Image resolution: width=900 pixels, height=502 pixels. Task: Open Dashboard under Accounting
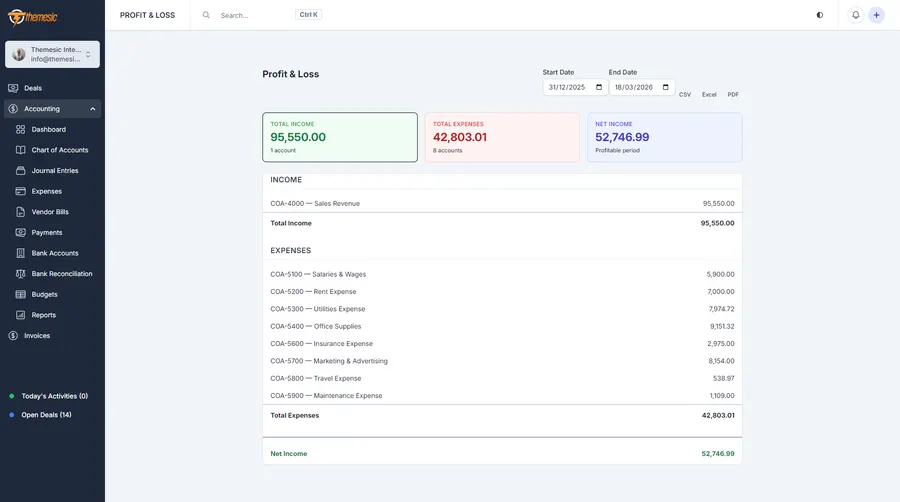pyautogui.click(x=49, y=130)
